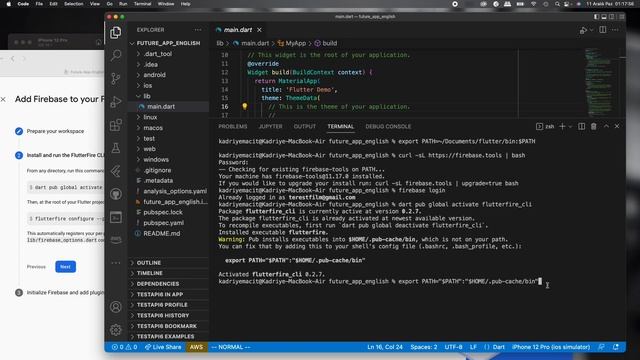Split the terminal panel
Screen dimensions: 640x360
[582, 127]
